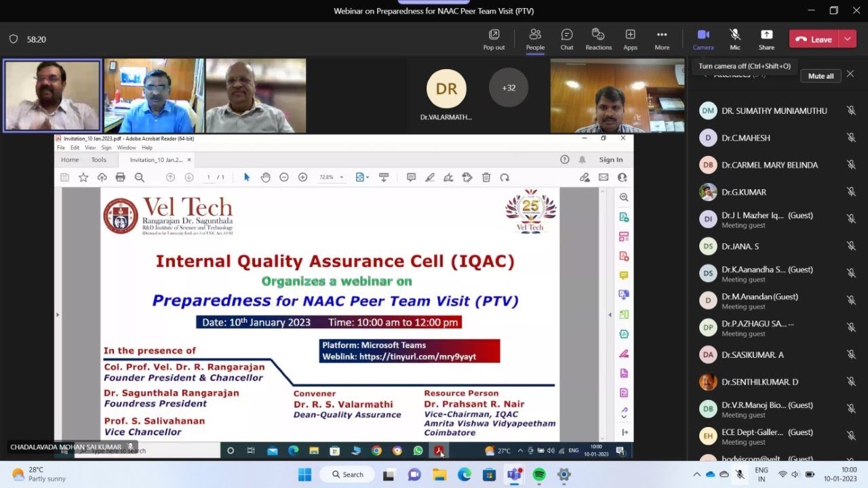
Task: Open the Pop out option in Teams
Action: point(494,39)
